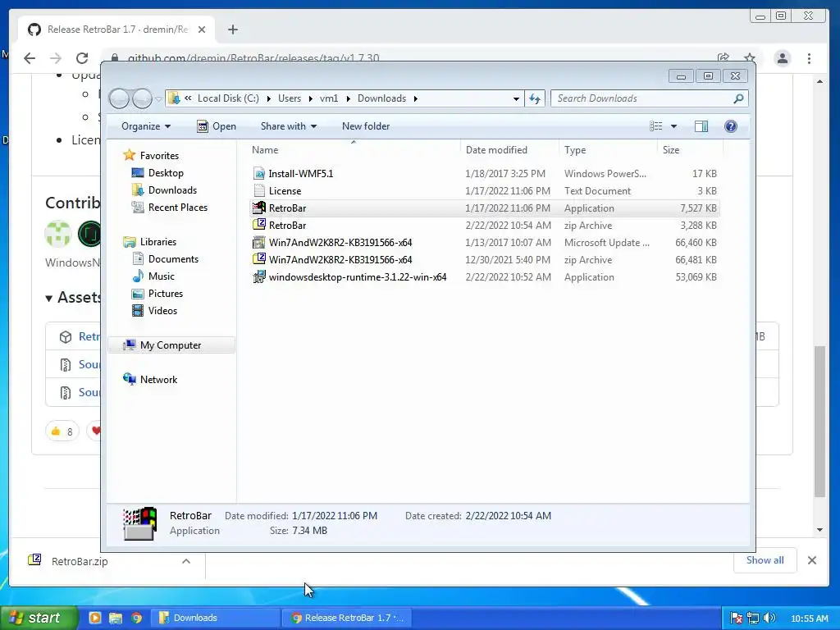Open the Chrome profile icon
The height and width of the screenshot is (630, 840).
tap(782, 58)
